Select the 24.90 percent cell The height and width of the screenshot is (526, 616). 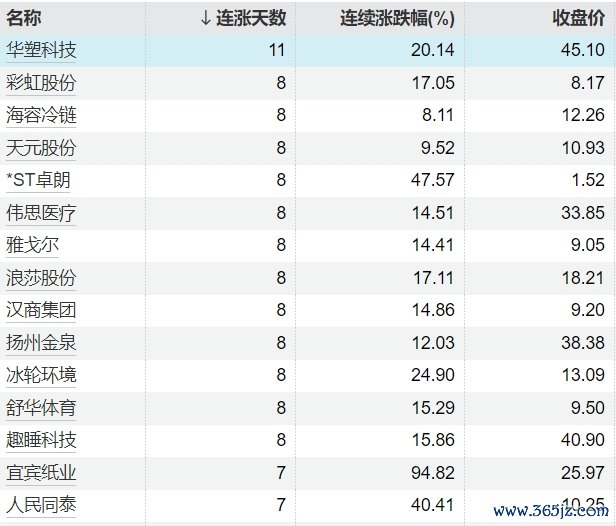click(x=433, y=375)
